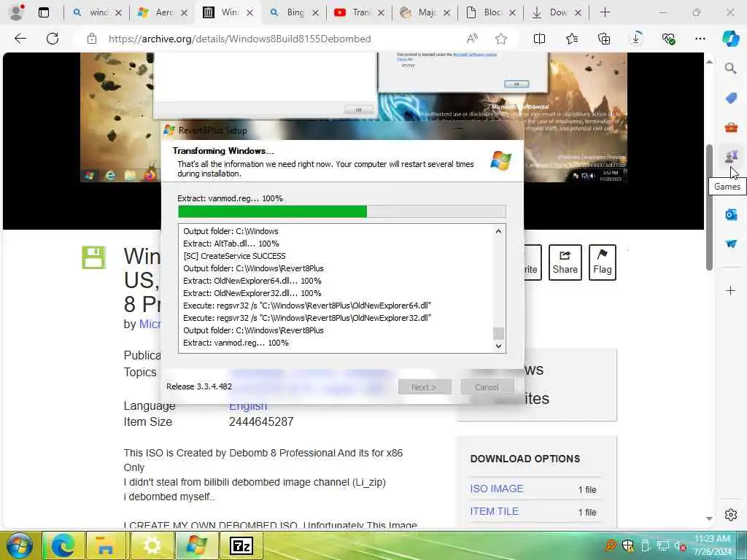
Task: Open Edge Settings and more ellipsis
Action: [x=700, y=39]
